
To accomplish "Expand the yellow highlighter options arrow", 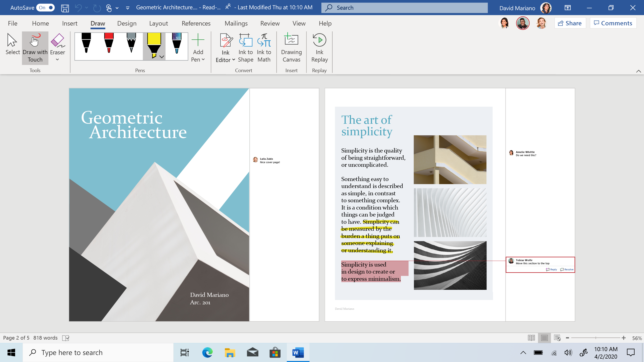I will pos(162,57).
